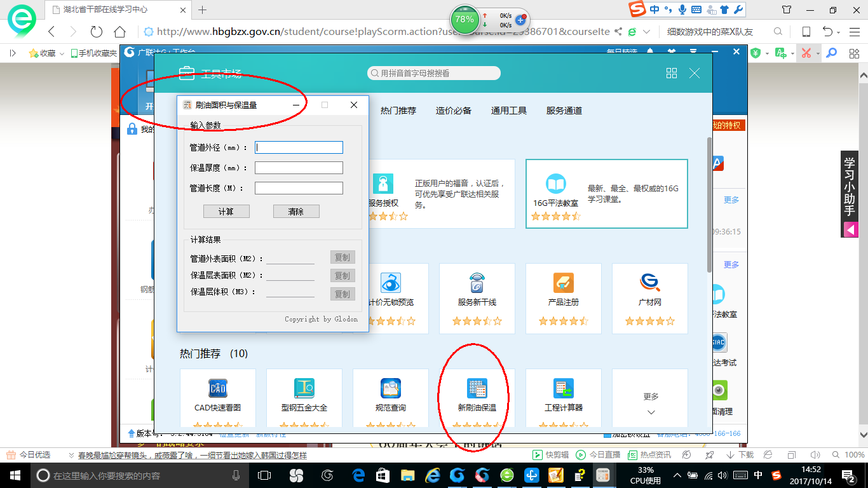Select 湖北省干部在线学习中心 browser tab

pos(118,10)
